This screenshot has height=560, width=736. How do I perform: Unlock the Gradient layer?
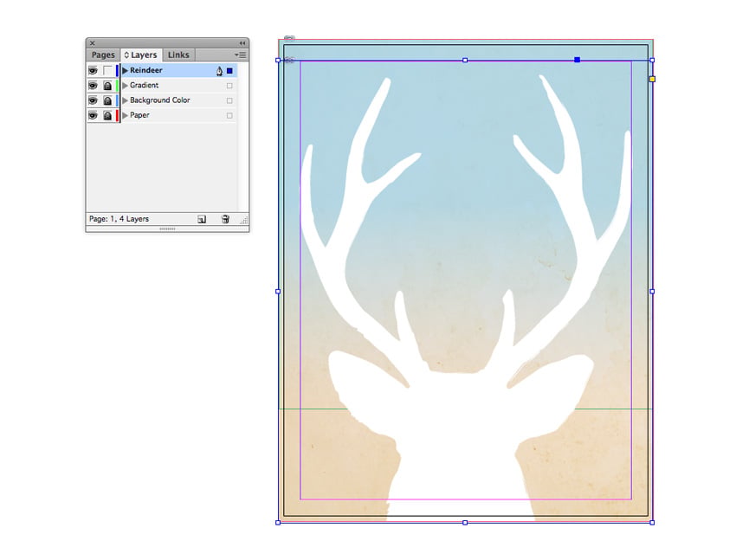[107, 86]
